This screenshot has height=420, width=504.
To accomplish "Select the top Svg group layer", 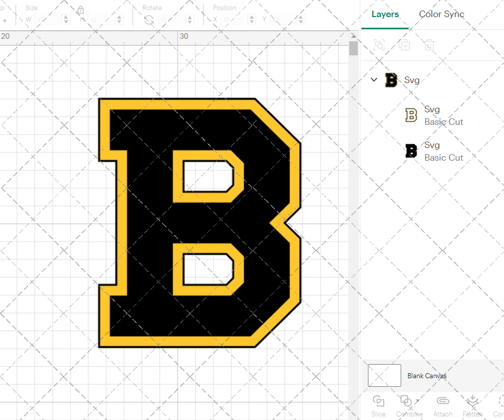I will click(432, 80).
